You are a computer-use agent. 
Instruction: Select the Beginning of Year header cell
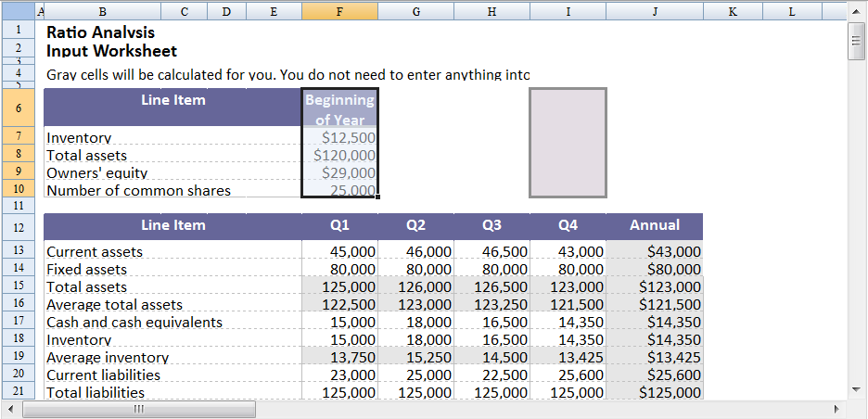click(339, 108)
